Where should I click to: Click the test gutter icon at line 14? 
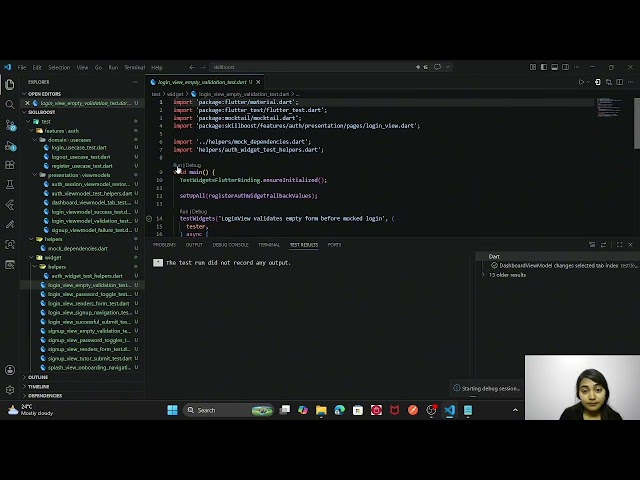tap(149, 218)
